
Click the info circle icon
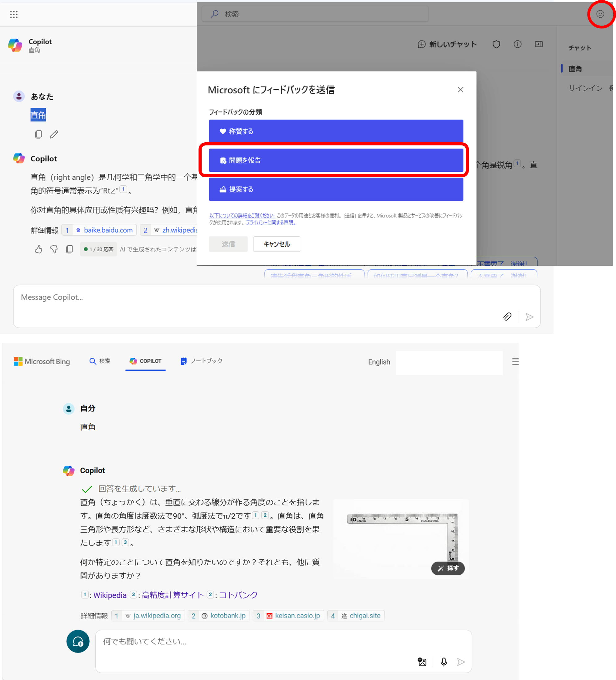[x=517, y=44]
